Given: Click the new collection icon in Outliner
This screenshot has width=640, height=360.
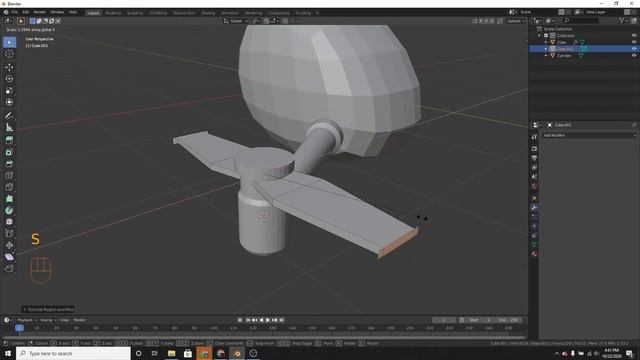Looking at the screenshot, I should [634, 20].
